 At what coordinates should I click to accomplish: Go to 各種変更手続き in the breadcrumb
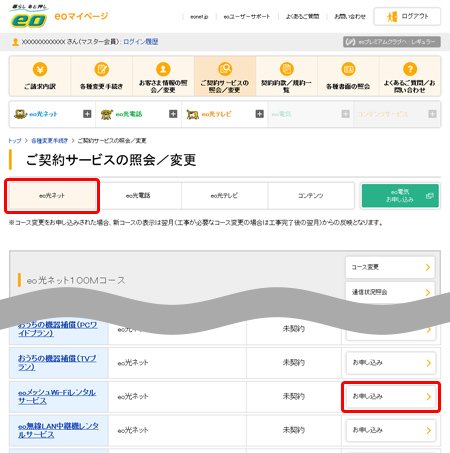[x=49, y=141]
